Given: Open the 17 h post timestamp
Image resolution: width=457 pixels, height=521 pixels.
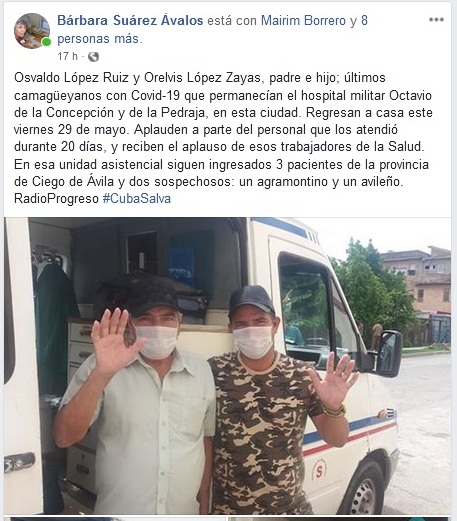Looking at the screenshot, I should pyautogui.click(x=67, y=56).
